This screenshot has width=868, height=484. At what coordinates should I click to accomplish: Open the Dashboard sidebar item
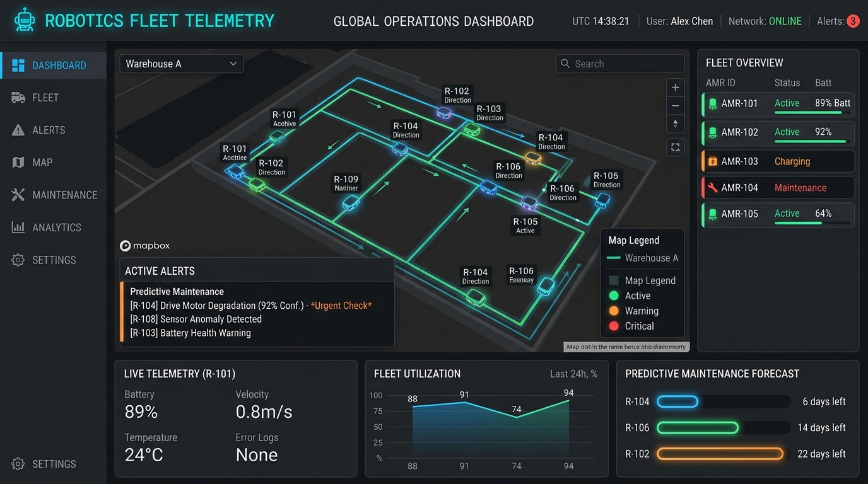[53, 66]
